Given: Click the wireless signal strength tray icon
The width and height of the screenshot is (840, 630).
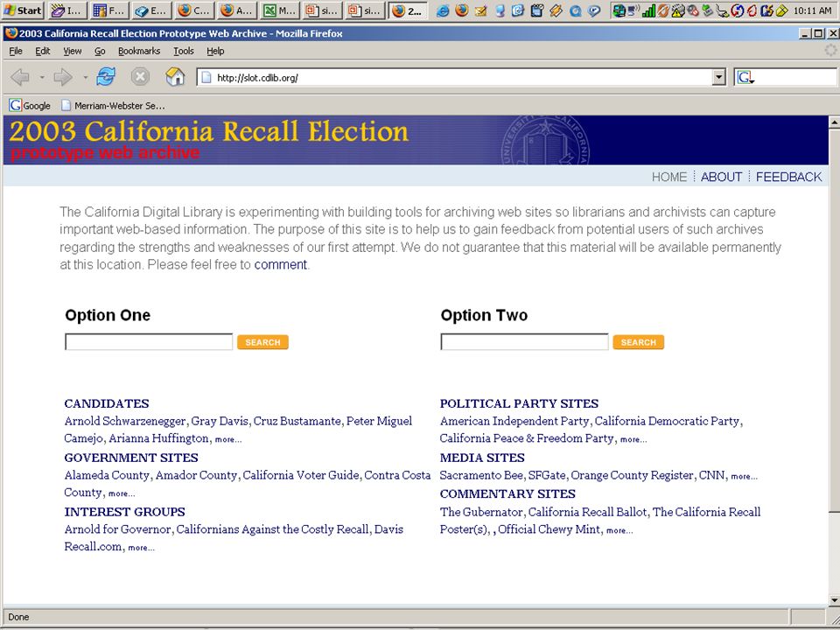Looking at the screenshot, I should pos(648,10).
